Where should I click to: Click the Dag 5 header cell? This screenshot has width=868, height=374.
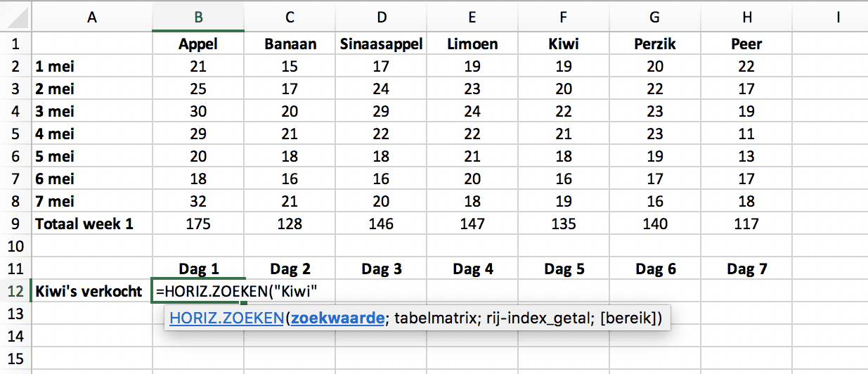pos(564,268)
